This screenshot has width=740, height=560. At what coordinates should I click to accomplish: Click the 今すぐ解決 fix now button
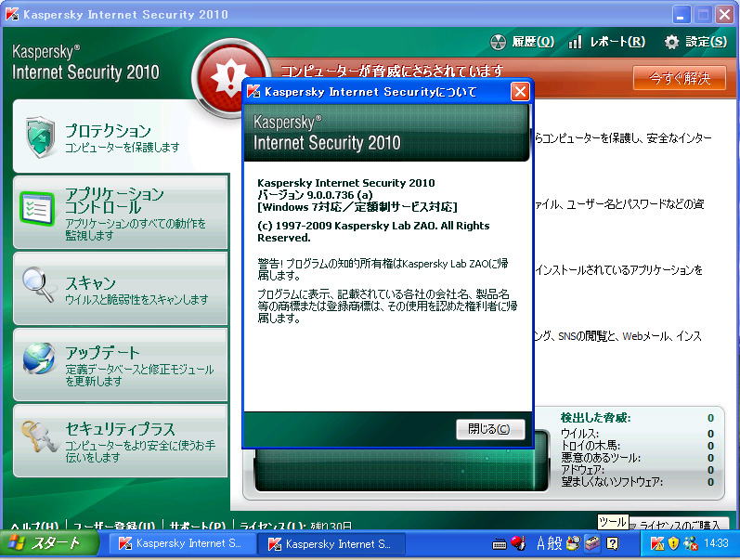pyautogui.click(x=679, y=78)
